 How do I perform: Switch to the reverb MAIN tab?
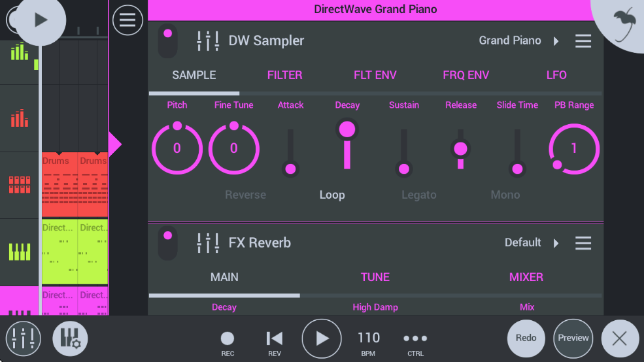(x=224, y=277)
